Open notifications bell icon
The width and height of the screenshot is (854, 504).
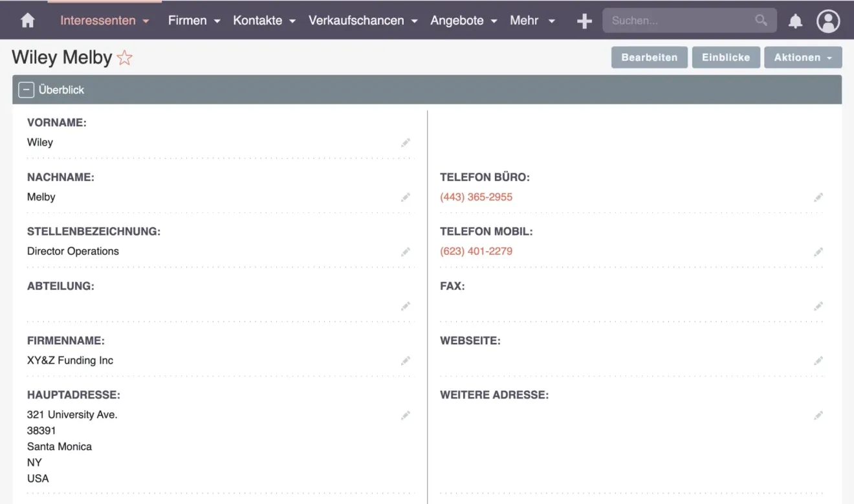click(x=795, y=21)
